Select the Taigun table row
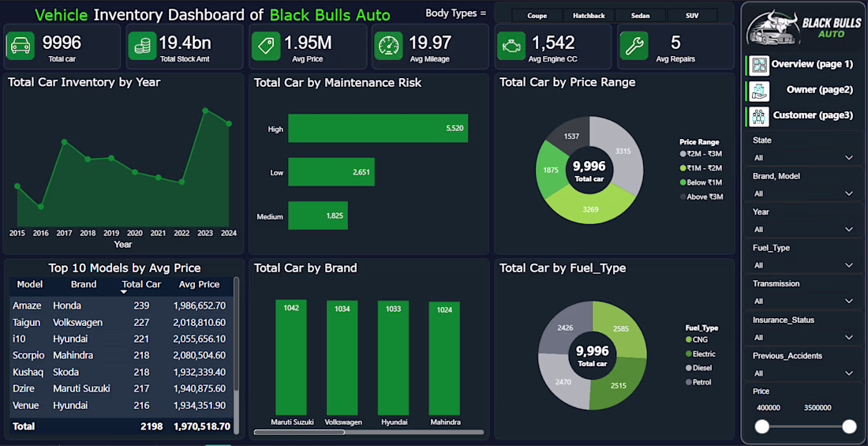 (121, 322)
